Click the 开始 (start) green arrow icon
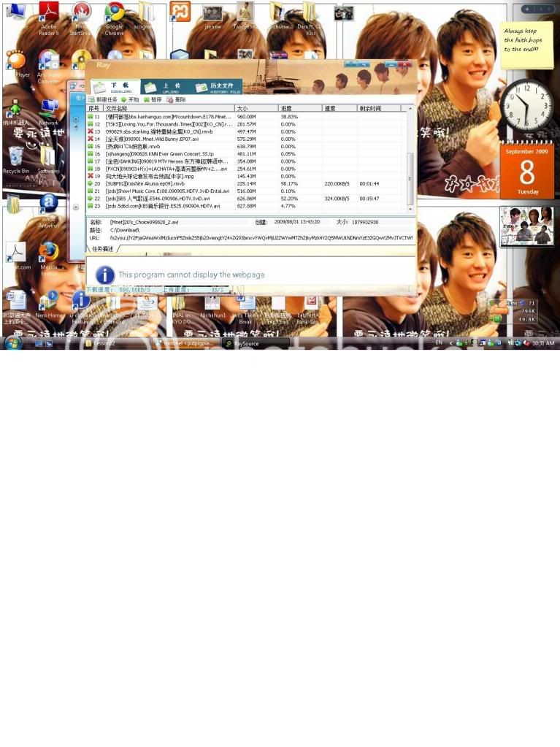This screenshot has height=747, width=560. 124,99
